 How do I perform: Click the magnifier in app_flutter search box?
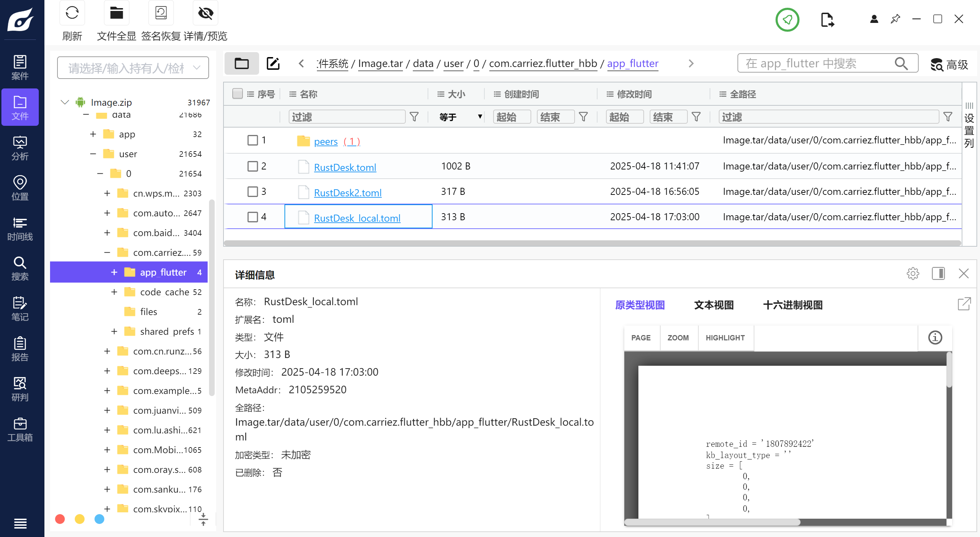(901, 63)
